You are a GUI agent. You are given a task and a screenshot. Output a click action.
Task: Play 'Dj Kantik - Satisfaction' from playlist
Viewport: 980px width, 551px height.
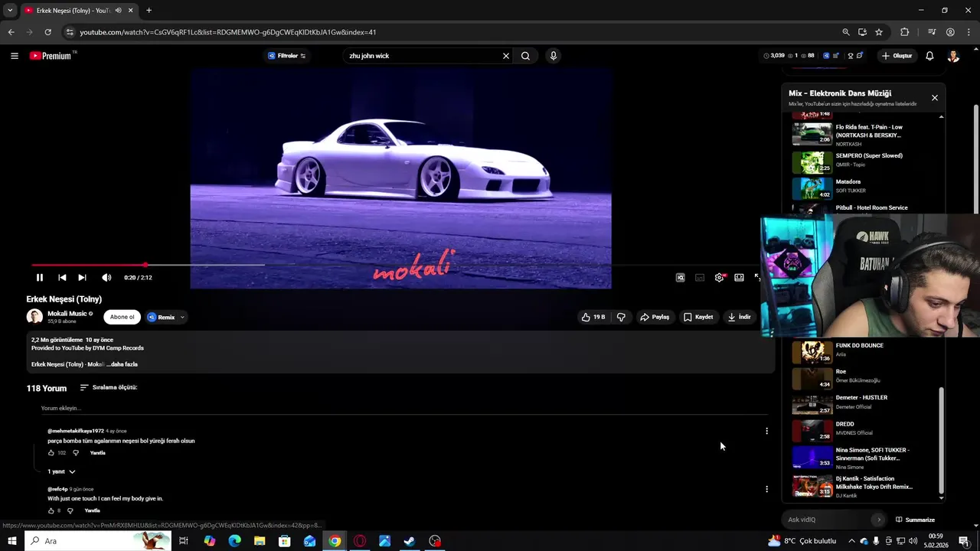(x=865, y=487)
